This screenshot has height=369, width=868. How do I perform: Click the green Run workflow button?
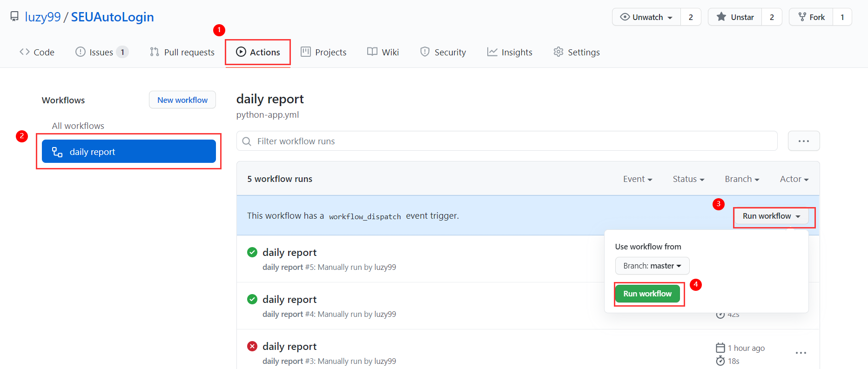(x=647, y=294)
